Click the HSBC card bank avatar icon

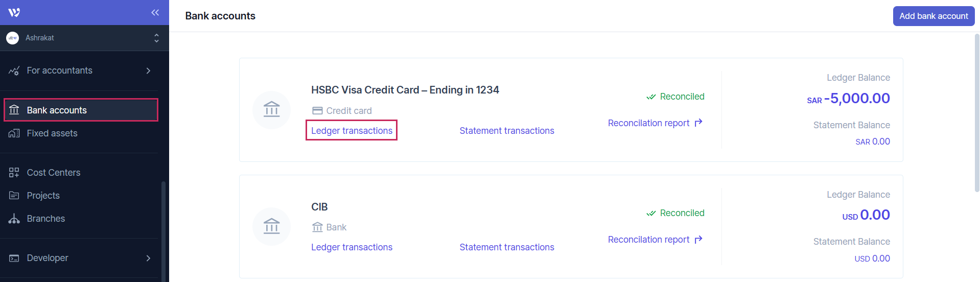point(271,110)
